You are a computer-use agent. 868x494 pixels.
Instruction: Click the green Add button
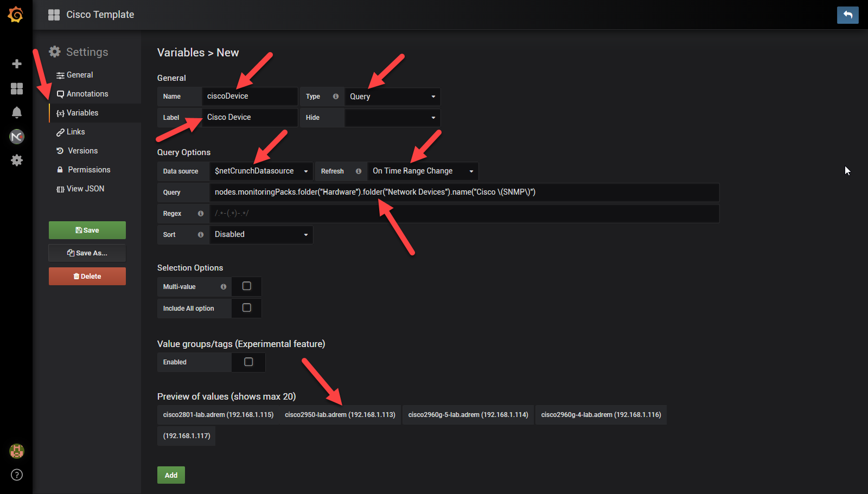tap(171, 475)
